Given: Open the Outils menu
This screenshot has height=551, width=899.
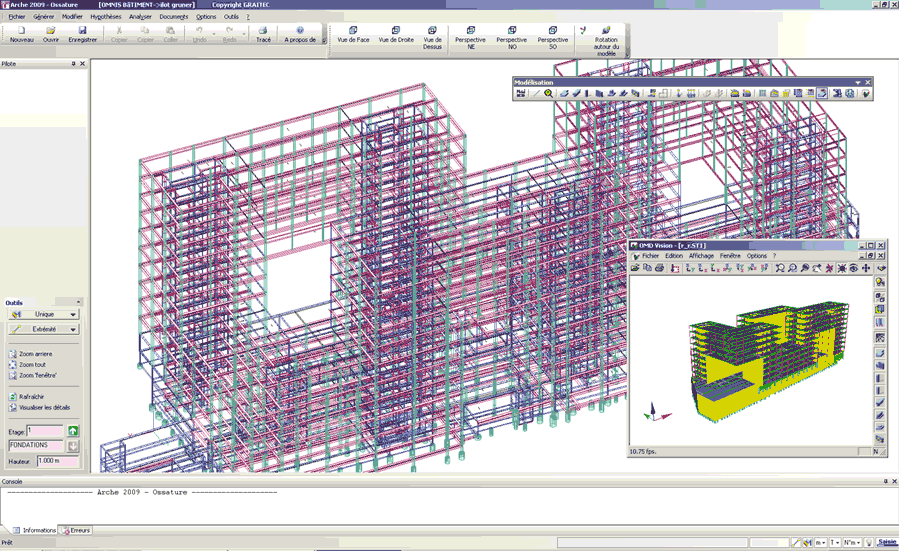Looking at the screenshot, I should [x=231, y=17].
